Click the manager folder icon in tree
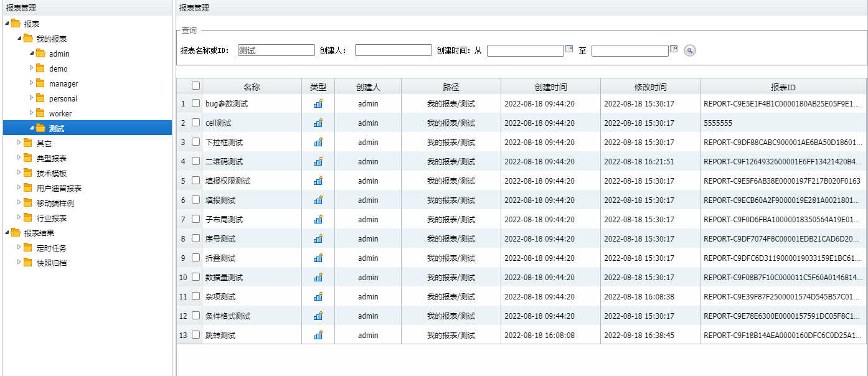868x376 pixels. (x=40, y=83)
